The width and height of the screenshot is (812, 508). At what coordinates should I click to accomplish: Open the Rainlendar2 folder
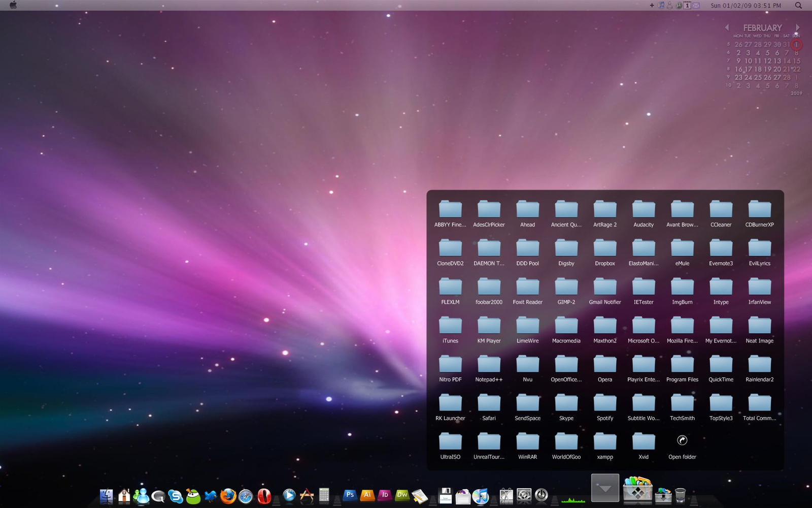tap(759, 369)
